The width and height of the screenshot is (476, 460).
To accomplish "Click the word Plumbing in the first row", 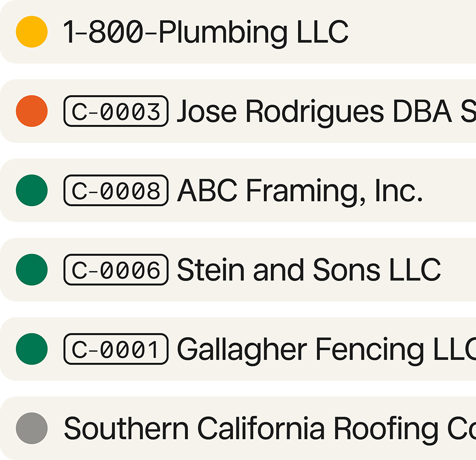I will (x=223, y=32).
